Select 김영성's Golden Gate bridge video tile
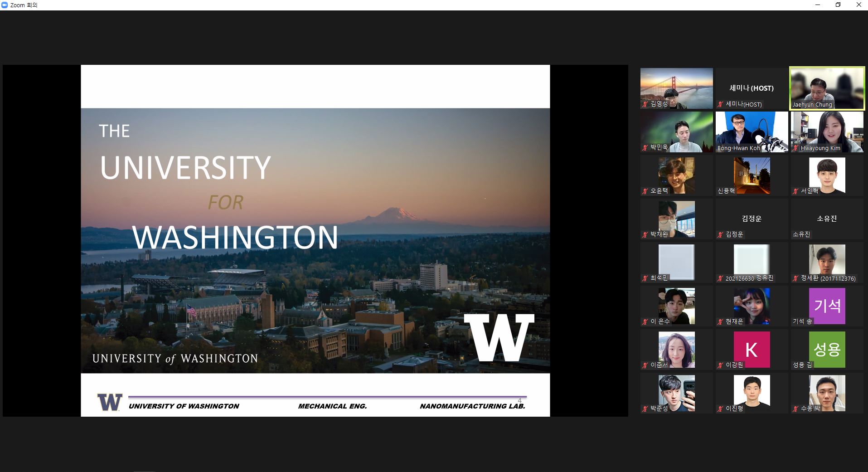Viewport: 868px width, 472px height. click(x=677, y=88)
